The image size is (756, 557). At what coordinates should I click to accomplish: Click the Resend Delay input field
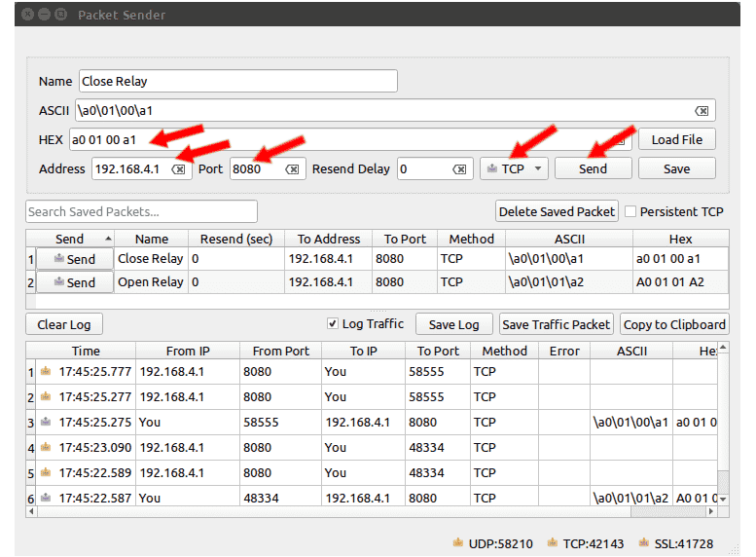435,168
